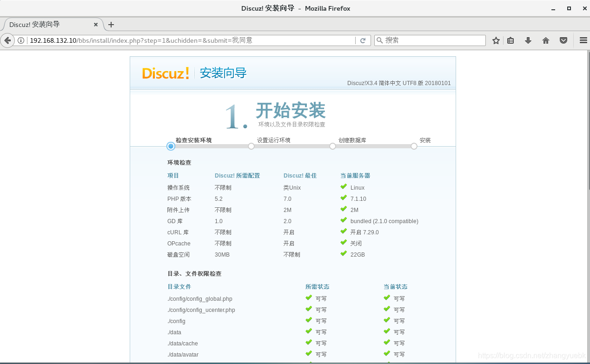590x364 pixels.
Task: Click the GD 库 row label
Action: click(175, 221)
